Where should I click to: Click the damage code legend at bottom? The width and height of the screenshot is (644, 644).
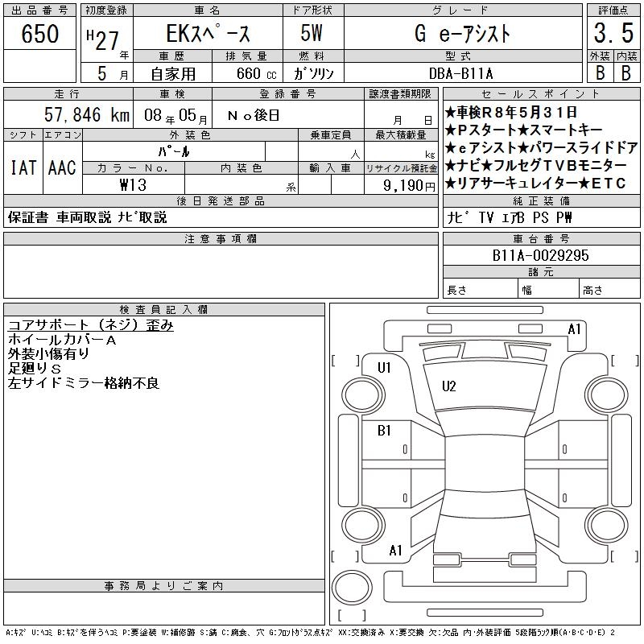pos(310,633)
